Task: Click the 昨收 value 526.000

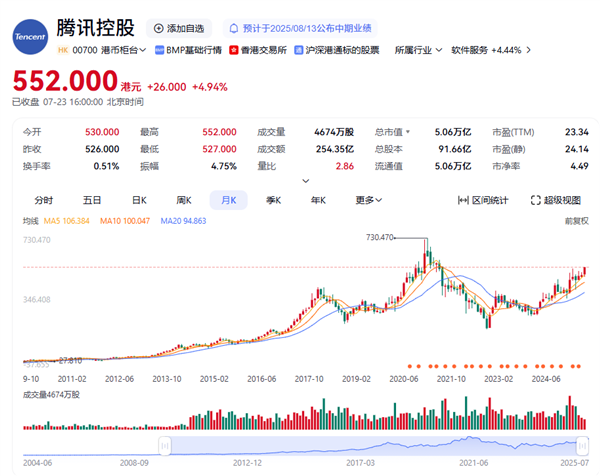Action: tap(102, 149)
